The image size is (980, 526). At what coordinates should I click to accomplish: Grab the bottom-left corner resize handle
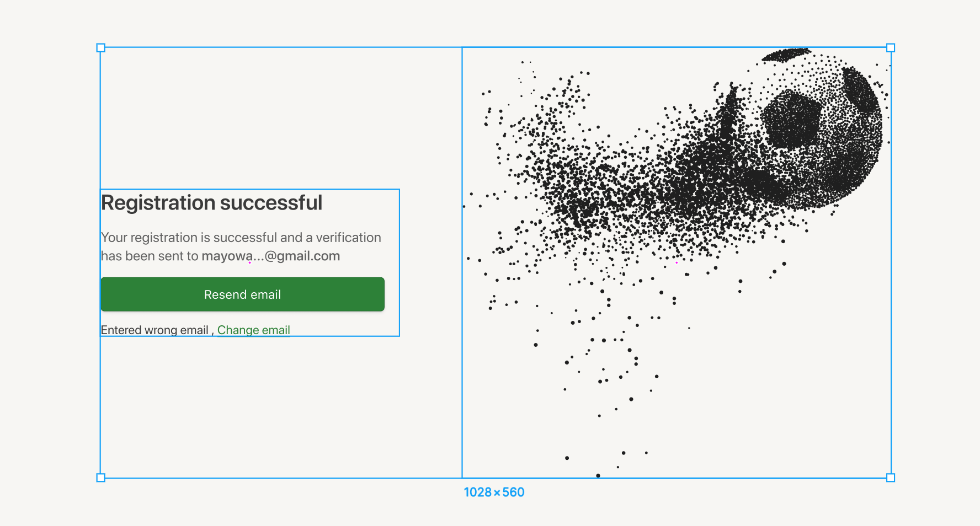click(101, 477)
